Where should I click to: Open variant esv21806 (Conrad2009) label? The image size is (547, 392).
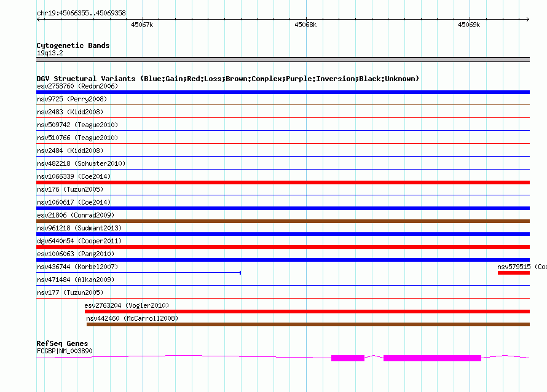click(x=76, y=215)
